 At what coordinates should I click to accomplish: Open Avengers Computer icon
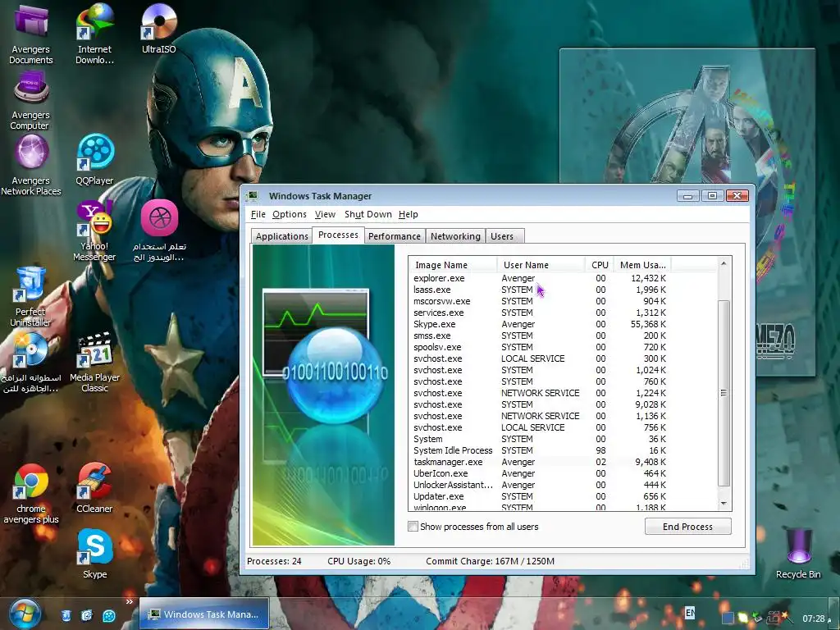[30, 102]
